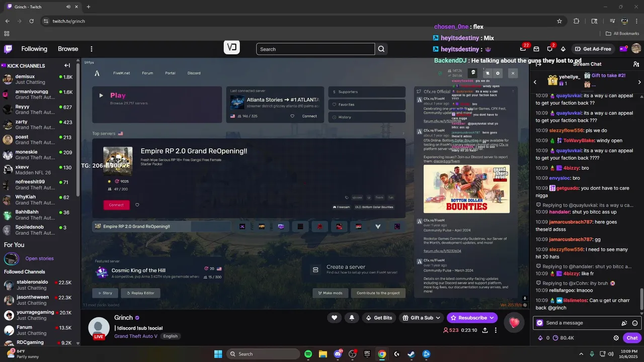This screenshot has height=362, width=644.
Task: Toggle the notification bell for Grinch
Action: (352, 318)
